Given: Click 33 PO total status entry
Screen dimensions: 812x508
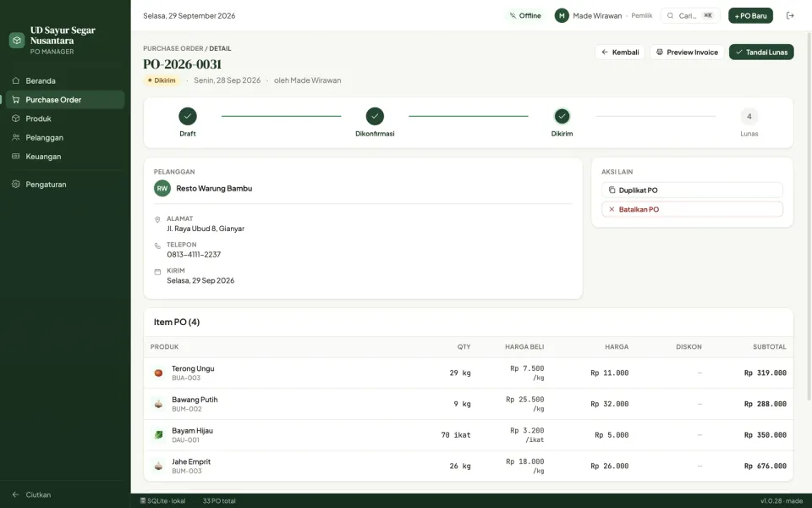Looking at the screenshot, I should point(219,500).
